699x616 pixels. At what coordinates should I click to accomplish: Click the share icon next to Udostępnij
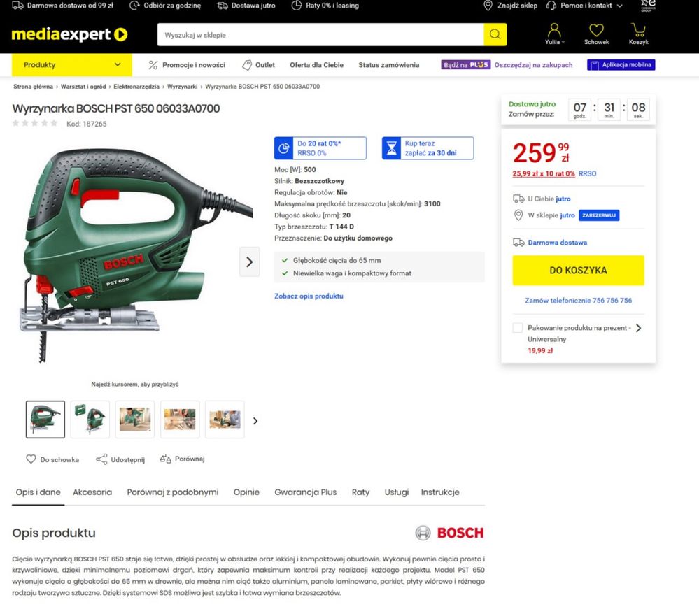pos(101,459)
